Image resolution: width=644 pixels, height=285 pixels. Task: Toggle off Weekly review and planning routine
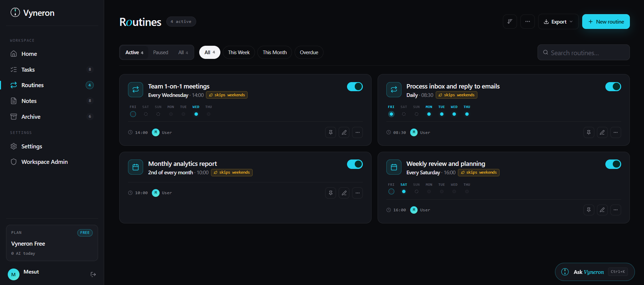point(613,164)
